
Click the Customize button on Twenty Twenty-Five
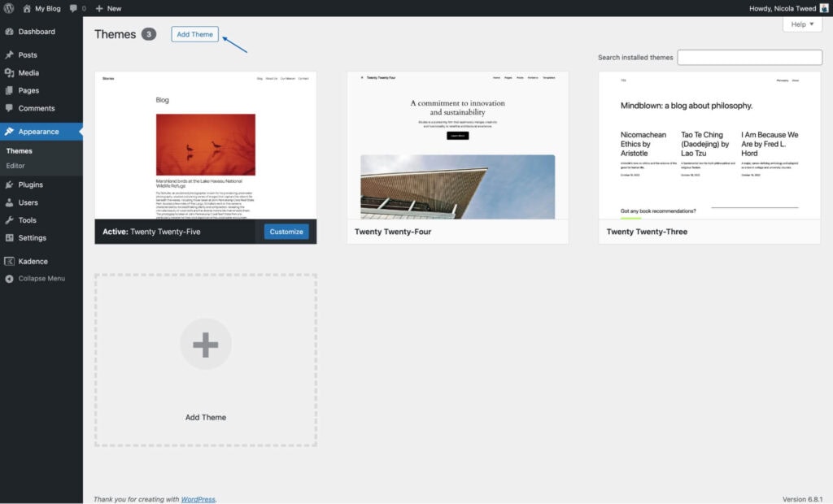pyautogui.click(x=286, y=232)
